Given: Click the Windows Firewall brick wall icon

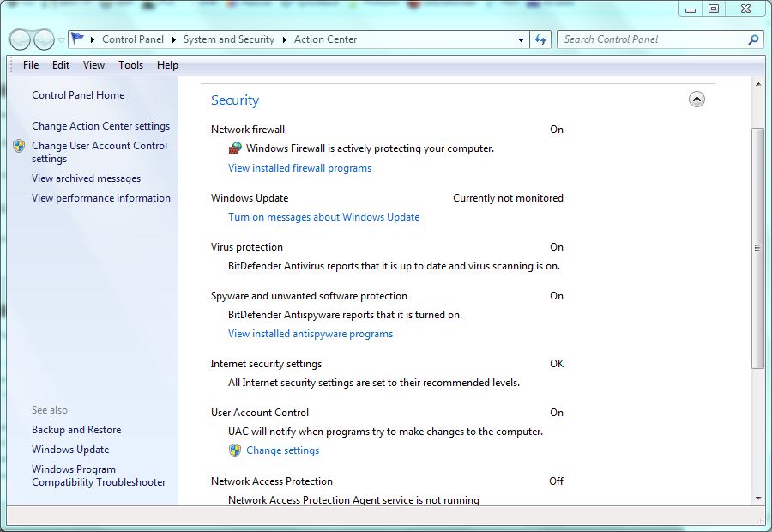Looking at the screenshot, I should pyautogui.click(x=235, y=148).
